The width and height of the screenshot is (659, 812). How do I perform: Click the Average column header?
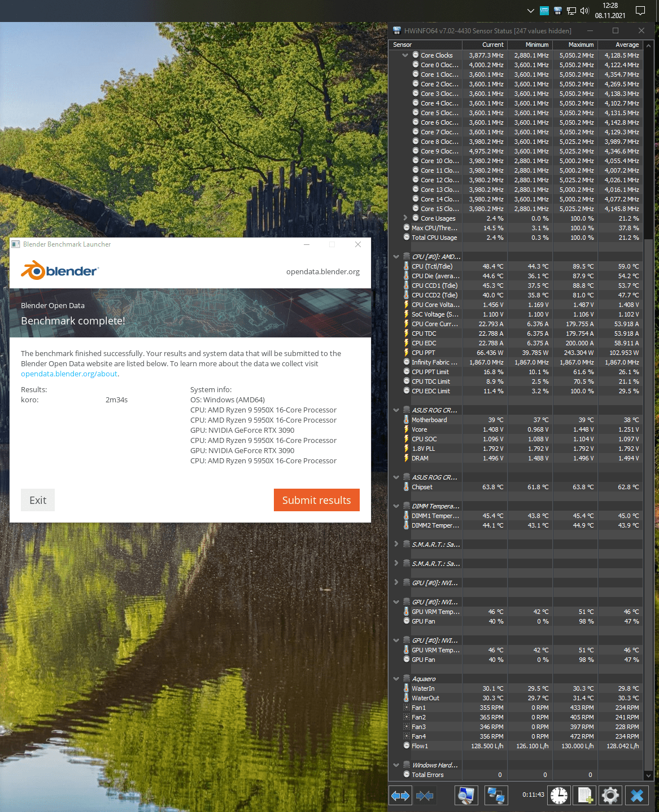coord(620,45)
